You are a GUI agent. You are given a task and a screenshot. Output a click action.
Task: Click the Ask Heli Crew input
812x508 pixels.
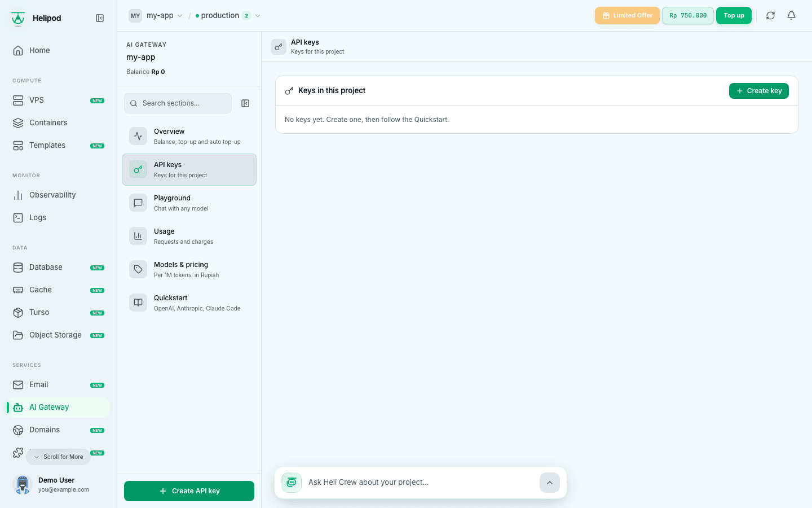click(420, 483)
